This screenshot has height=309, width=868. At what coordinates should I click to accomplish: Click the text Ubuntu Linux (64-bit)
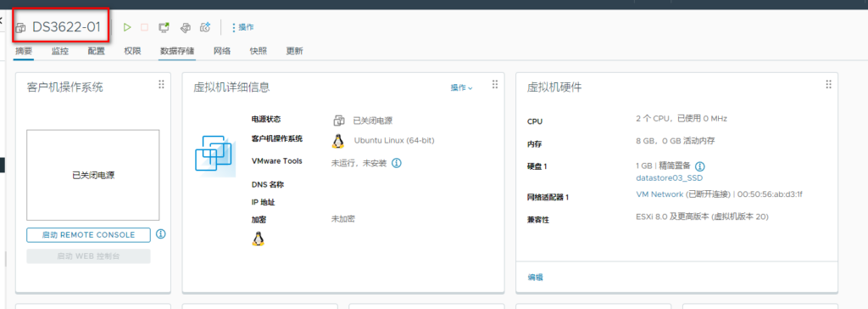[x=394, y=141]
